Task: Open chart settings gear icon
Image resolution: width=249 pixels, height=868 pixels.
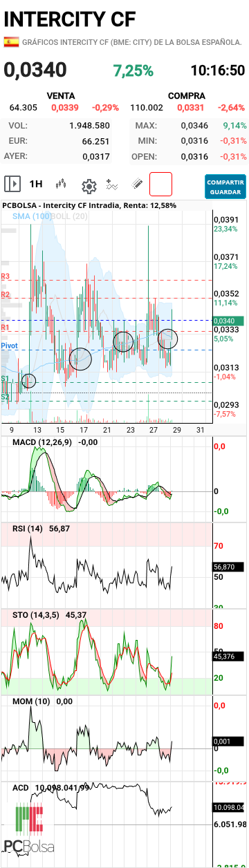Action: coord(89,185)
